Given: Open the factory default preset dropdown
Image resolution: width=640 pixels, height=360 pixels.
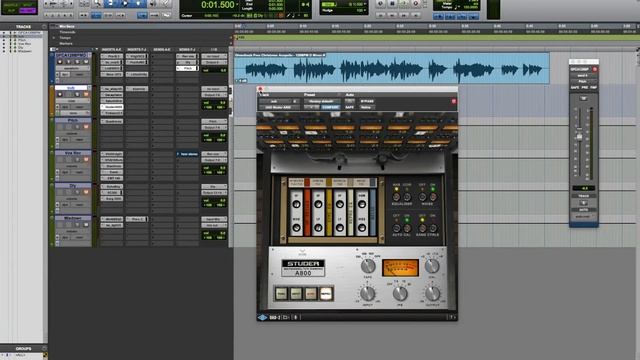Looking at the screenshot, I should pos(322,101).
